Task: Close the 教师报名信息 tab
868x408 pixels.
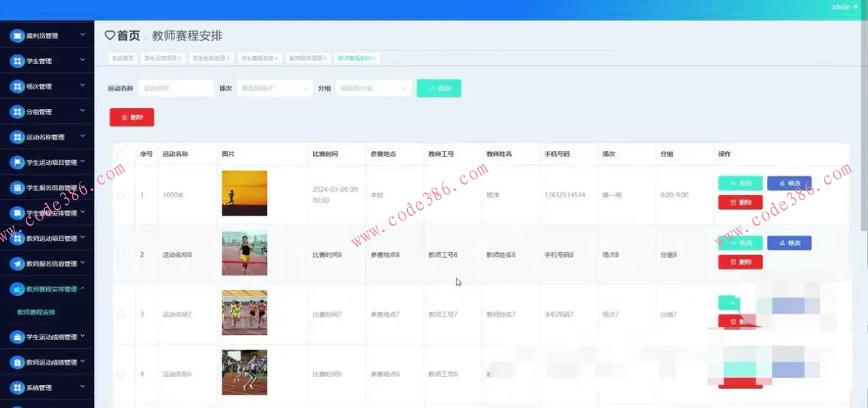Action: [x=325, y=58]
